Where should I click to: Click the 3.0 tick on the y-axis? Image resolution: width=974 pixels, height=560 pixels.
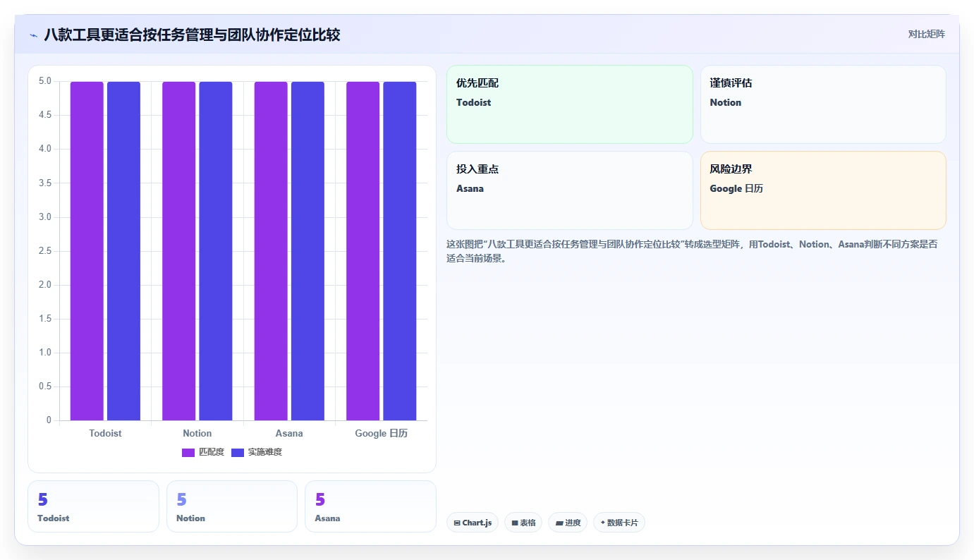[44, 217]
